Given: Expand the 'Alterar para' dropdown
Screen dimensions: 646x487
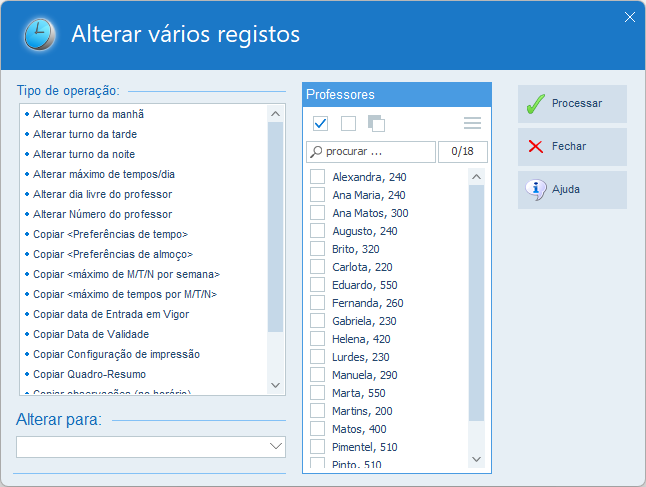Looking at the screenshot, I should click(276, 447).
